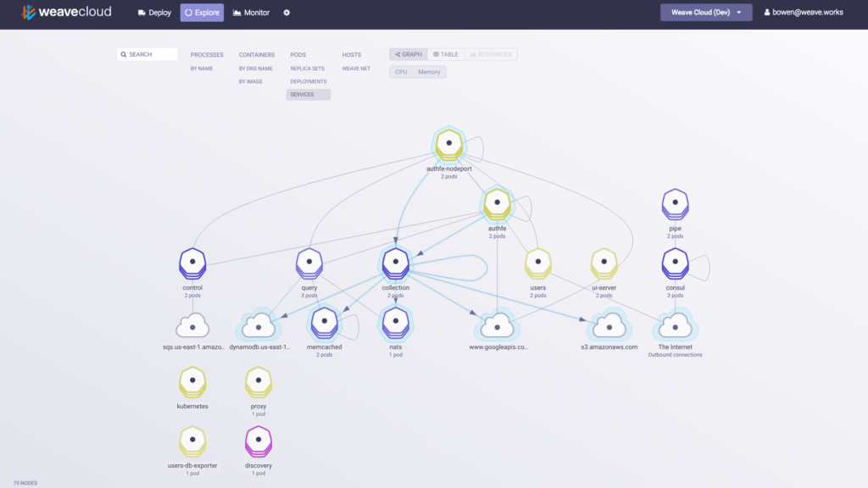Screen dimensions: 868x488
Task: Select the collection service node
Action: [395, 263]
